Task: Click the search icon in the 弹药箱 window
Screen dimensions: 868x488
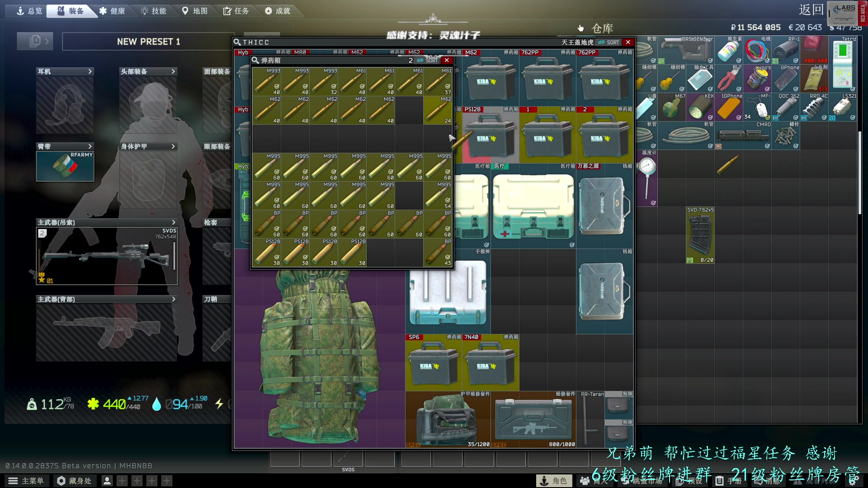Action: (x=255, y=60)
